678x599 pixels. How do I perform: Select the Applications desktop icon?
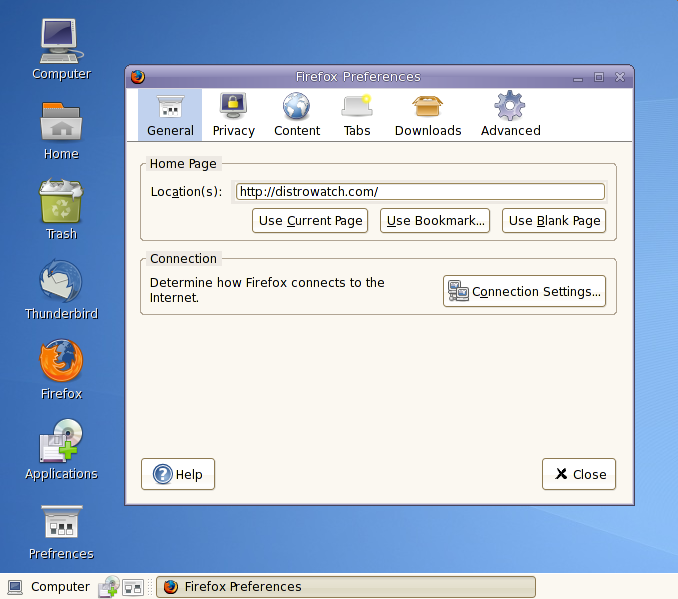61,450
